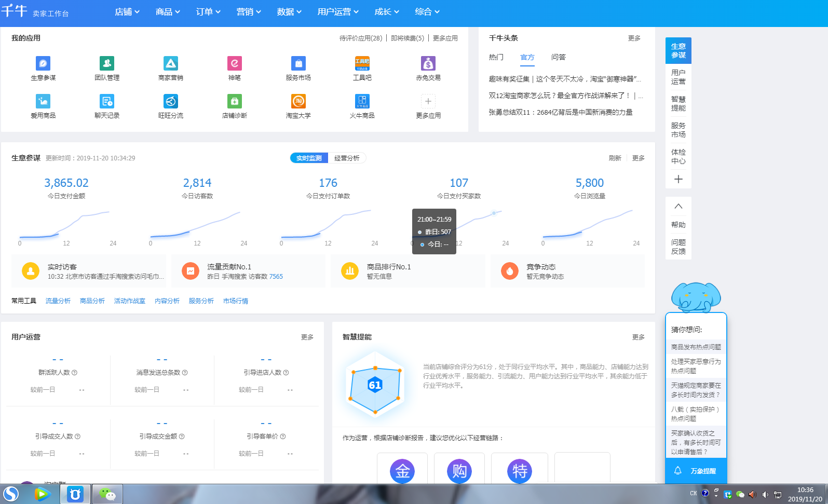
Task: Open the 聊天记录 app icon
Action: 107,101
